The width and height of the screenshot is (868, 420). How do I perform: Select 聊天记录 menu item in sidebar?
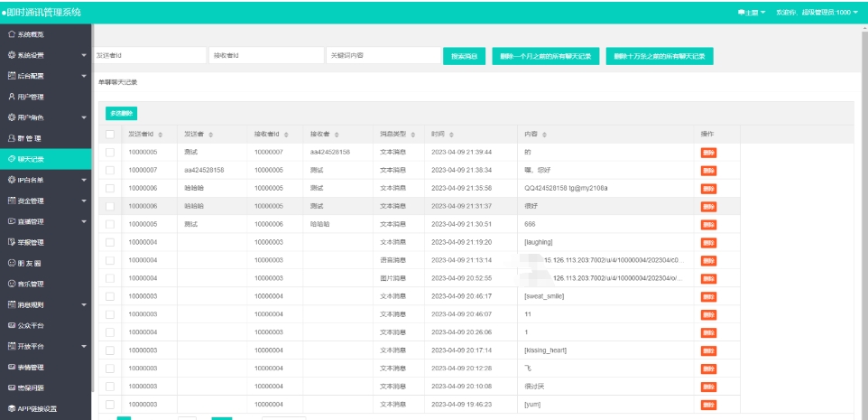click(45, 159)
